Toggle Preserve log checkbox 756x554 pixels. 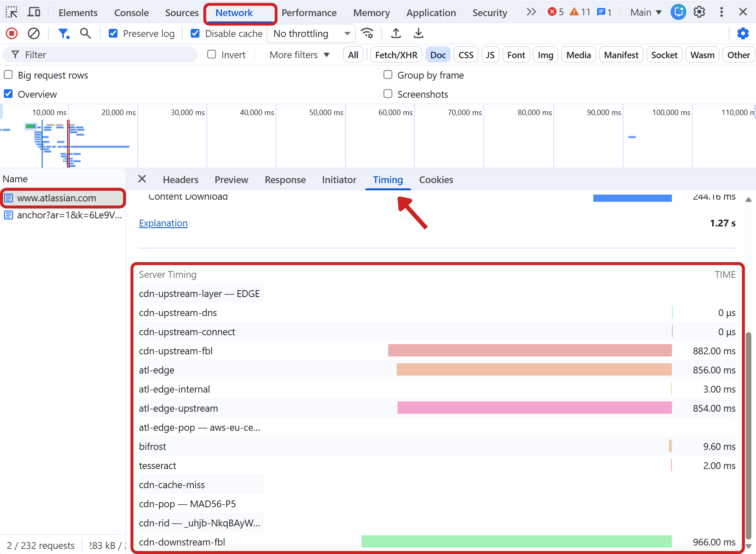(x=113, y=33)
